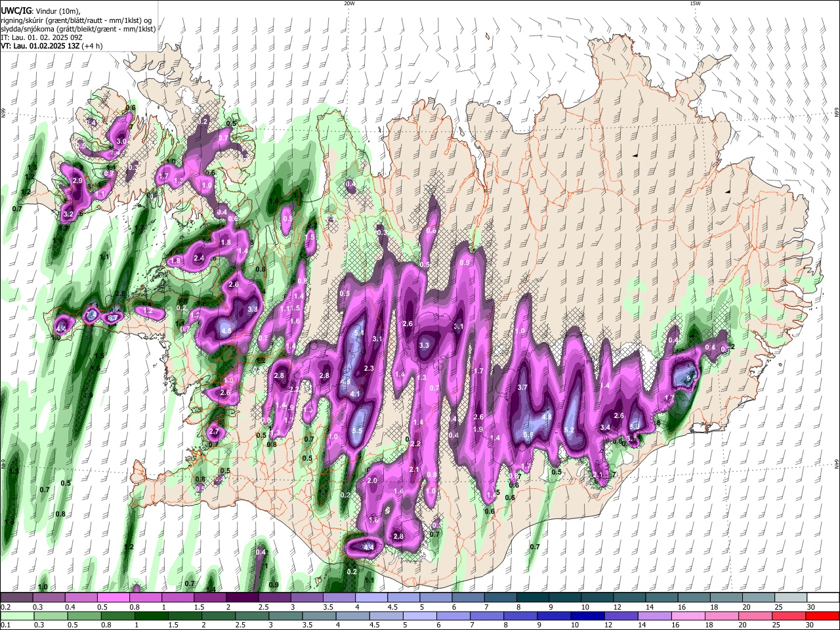Viewport: 840px width, 630px height.
Task: Click the deep blue 10 swatch in lower legend
Action: click(x=587, y=616)
